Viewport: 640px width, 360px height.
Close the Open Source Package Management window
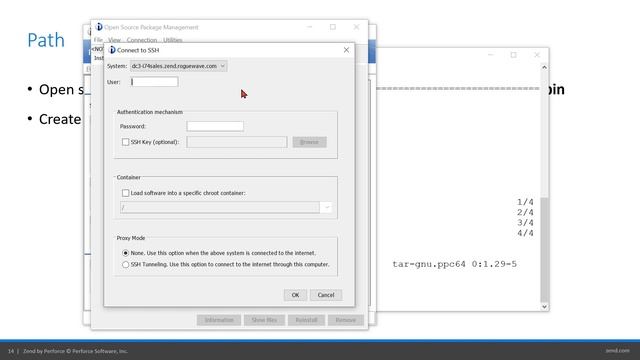click(x=356, y=27)
